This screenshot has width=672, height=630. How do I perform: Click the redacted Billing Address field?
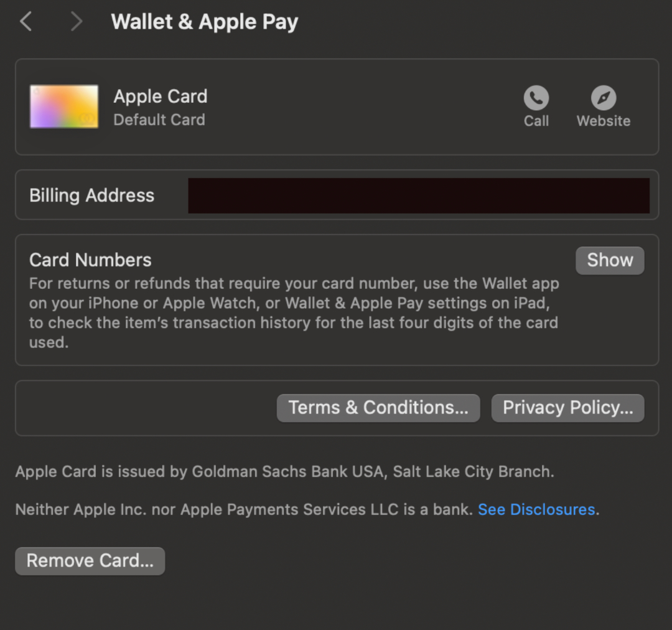click(419, 195)
